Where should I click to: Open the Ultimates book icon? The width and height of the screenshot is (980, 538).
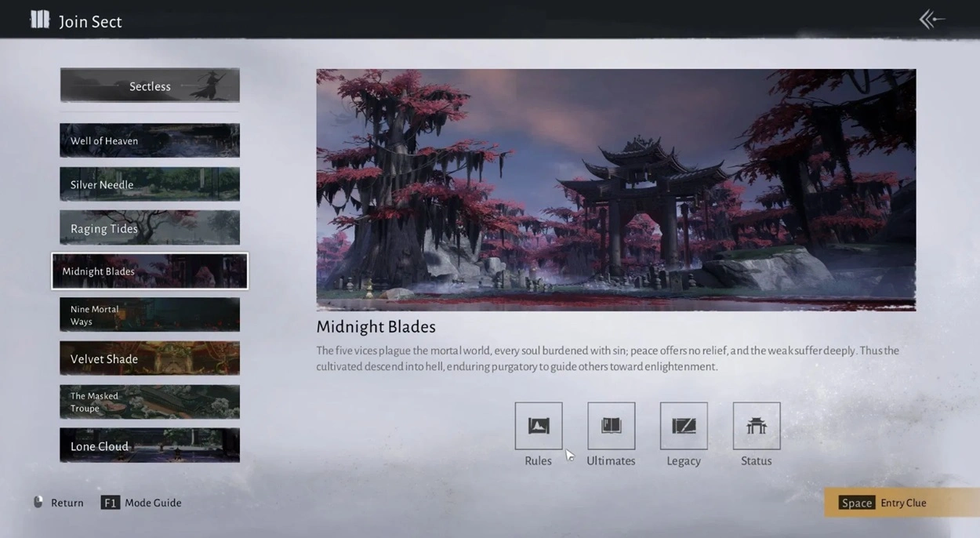[611, 426]
